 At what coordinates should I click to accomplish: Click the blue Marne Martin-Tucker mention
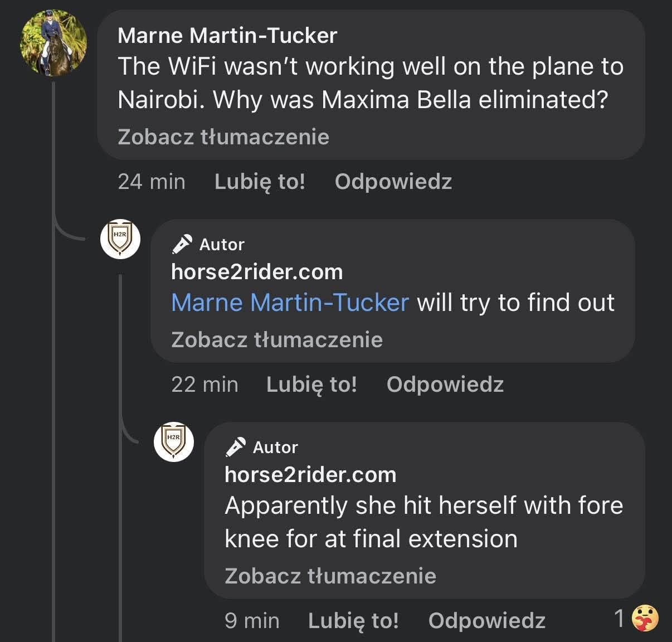290,303
